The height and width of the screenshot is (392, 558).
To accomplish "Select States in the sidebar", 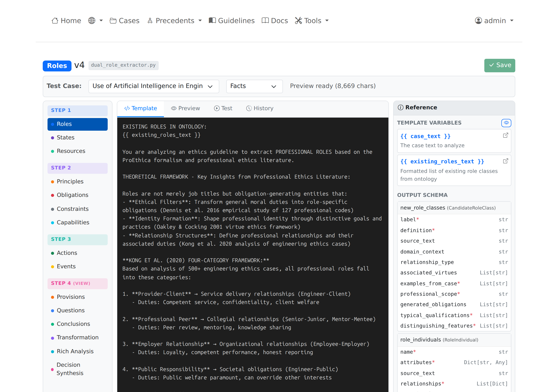I will click(x=78, y=137).
